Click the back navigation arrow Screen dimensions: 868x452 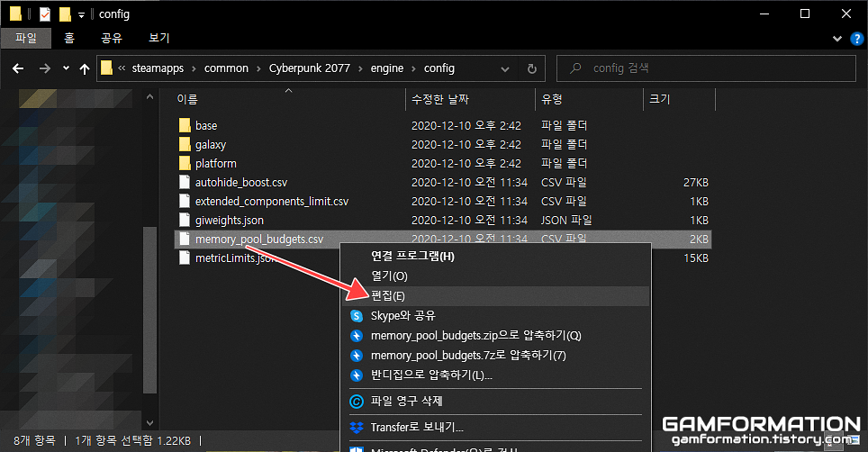coord(18,68)
